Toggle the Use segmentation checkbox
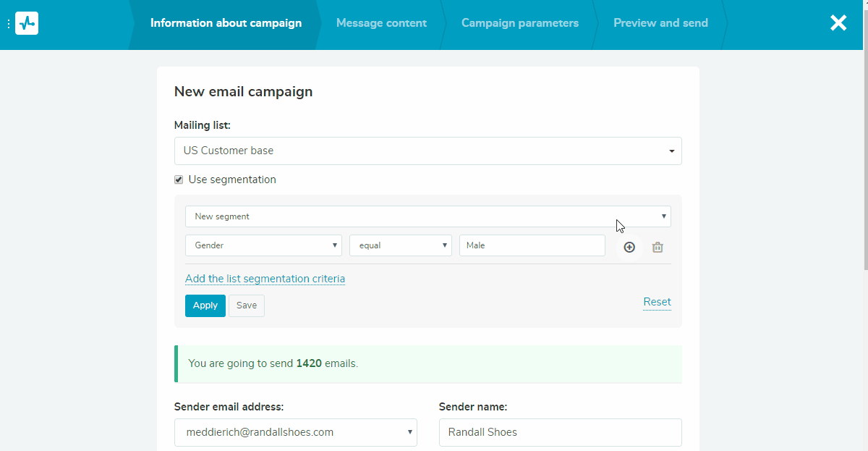868x451 pixels. (x=178, y=180)
